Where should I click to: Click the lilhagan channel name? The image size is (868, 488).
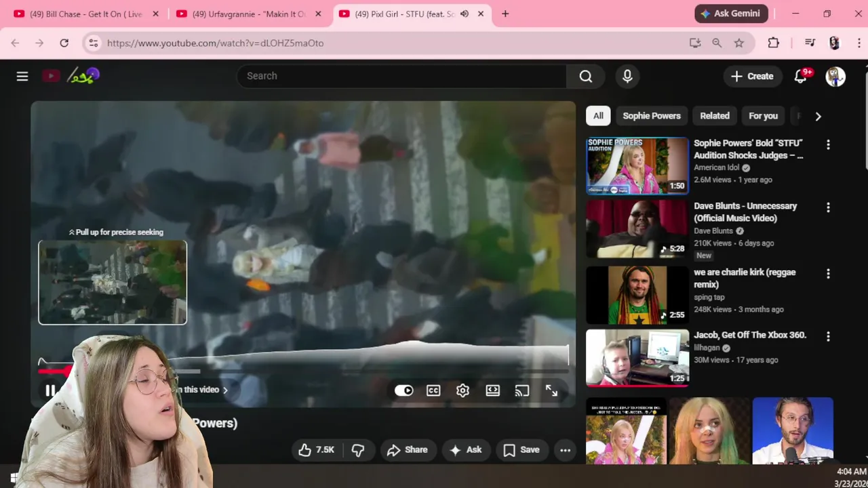click(707, 348)
